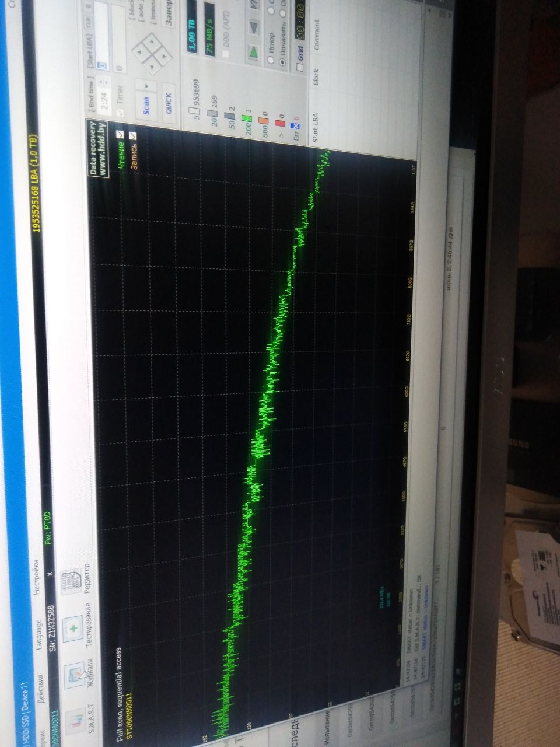Image resolution: width=560 pixels, height=747 pixels.
Task: Click the 200 ms green block swatch
Action: click(x=247, y=117)
